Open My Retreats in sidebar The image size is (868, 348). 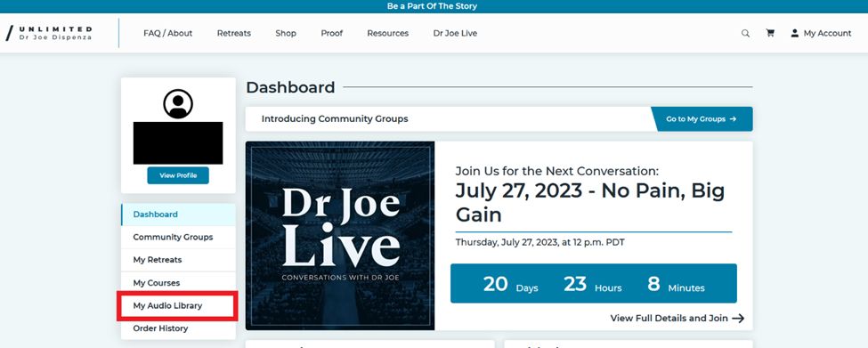[178, 260]
